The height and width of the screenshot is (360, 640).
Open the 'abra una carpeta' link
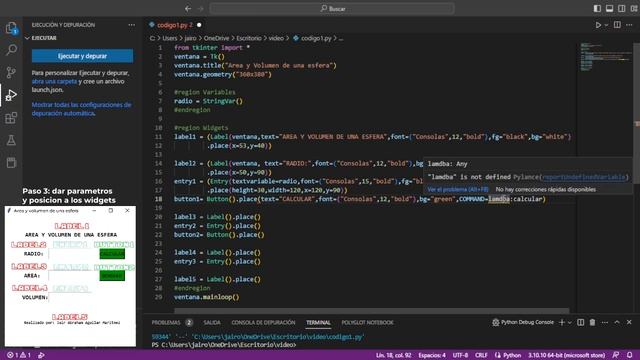[54, 81]
